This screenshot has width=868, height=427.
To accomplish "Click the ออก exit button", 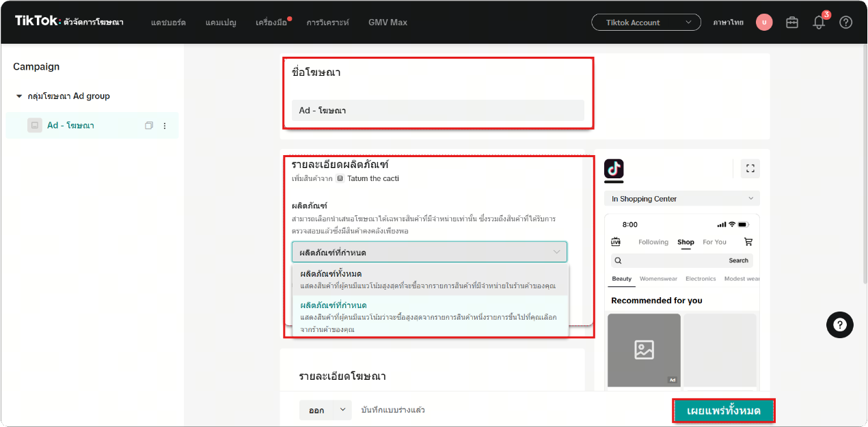I will pyautogui.click(x=316, y=410).
